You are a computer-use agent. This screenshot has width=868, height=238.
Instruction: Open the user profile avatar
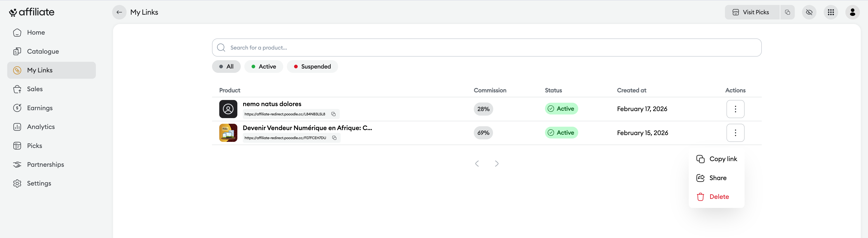852,12
